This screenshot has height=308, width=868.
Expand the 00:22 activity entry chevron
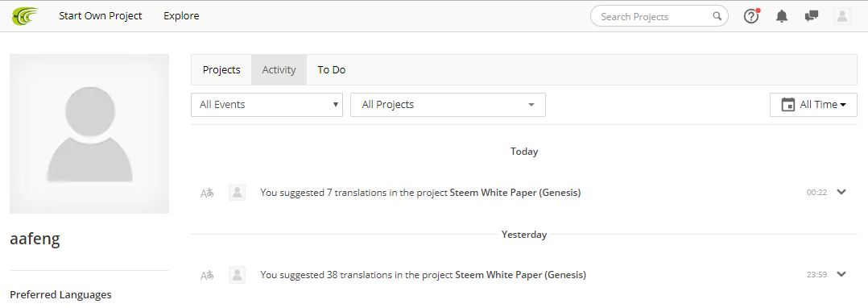841,192
